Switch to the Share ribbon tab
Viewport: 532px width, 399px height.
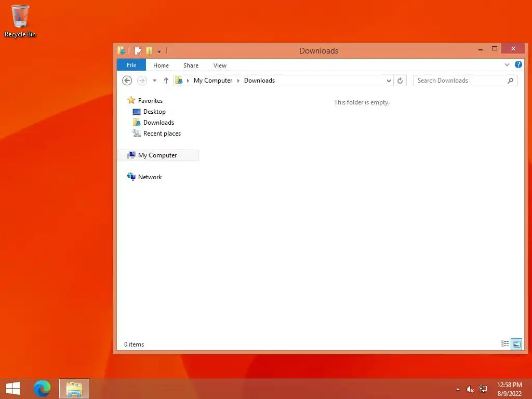[x=191, y=65]
